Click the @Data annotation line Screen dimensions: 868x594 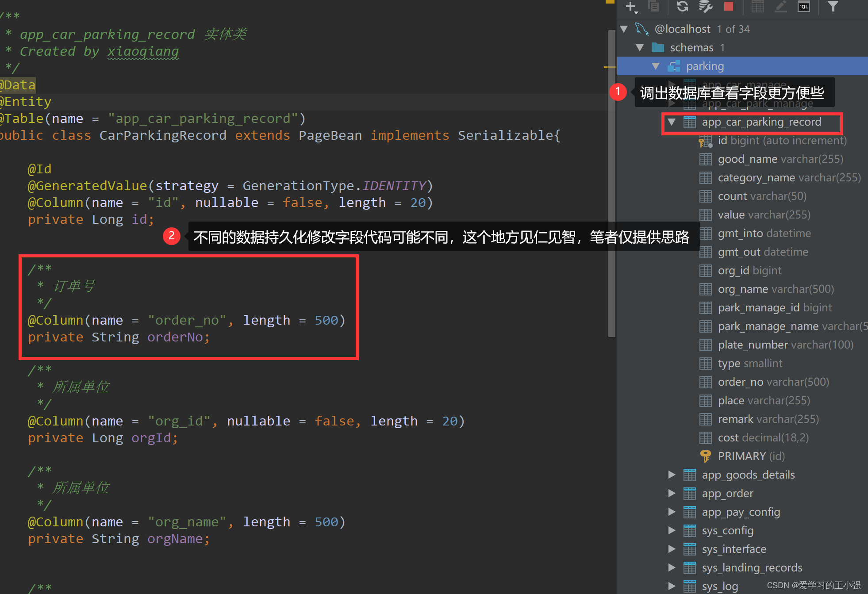point(18,85)
